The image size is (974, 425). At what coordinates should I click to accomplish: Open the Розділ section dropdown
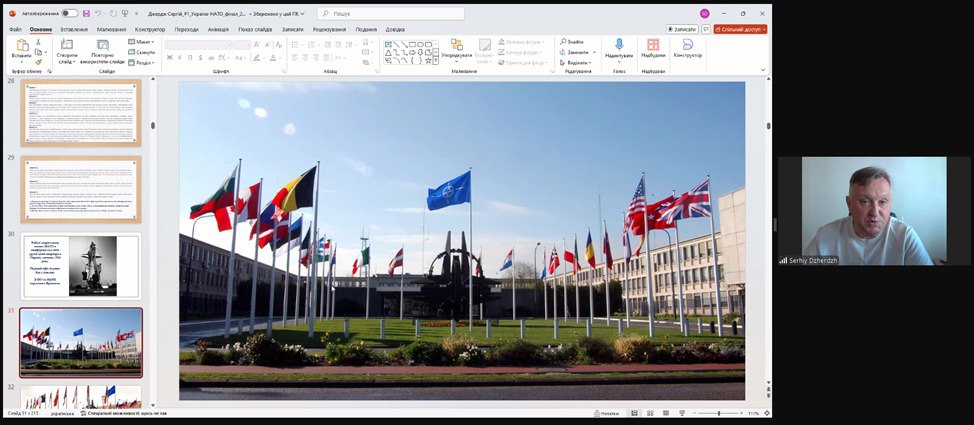click(141, 62)
